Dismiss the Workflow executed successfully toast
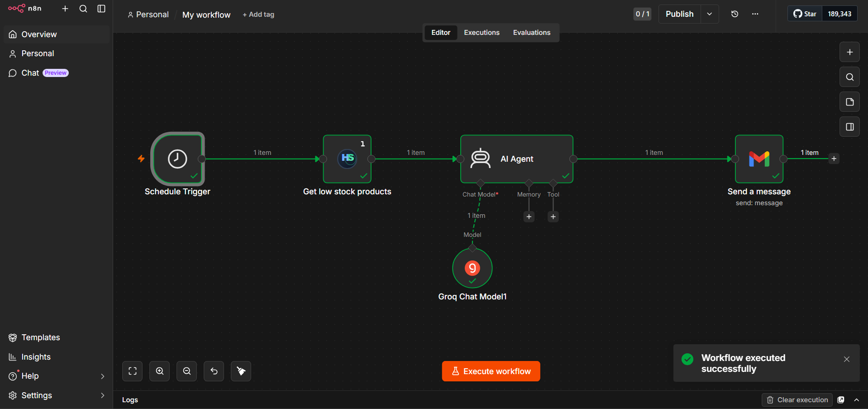The image size is (868, 409). 846,359
